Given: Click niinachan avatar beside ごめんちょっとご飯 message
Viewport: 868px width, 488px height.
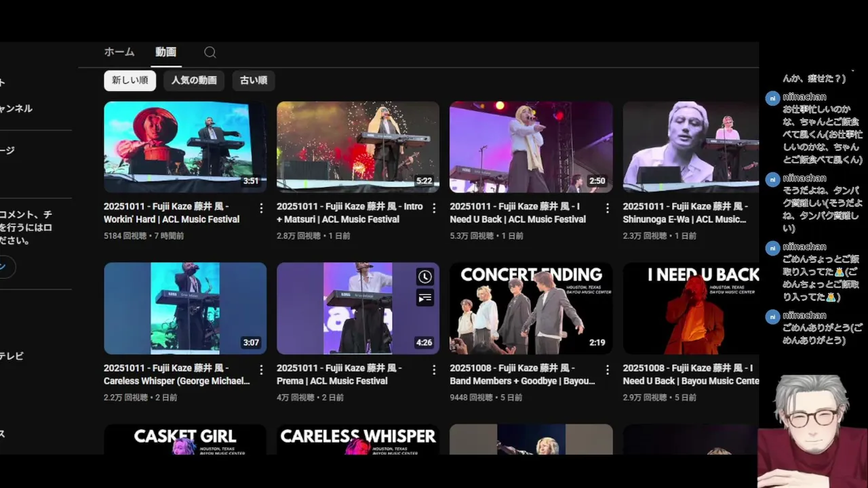Looking at the screenshot, I should tap(772, 248).
